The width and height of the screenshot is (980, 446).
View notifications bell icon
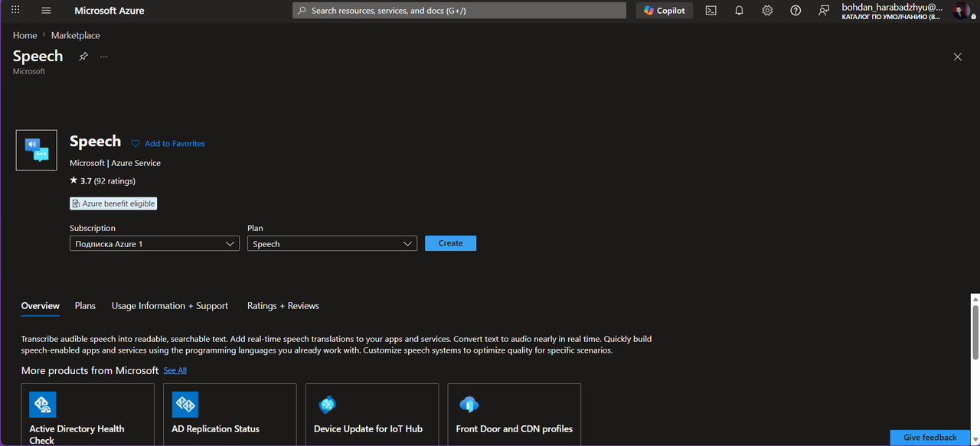coord(739,11)
